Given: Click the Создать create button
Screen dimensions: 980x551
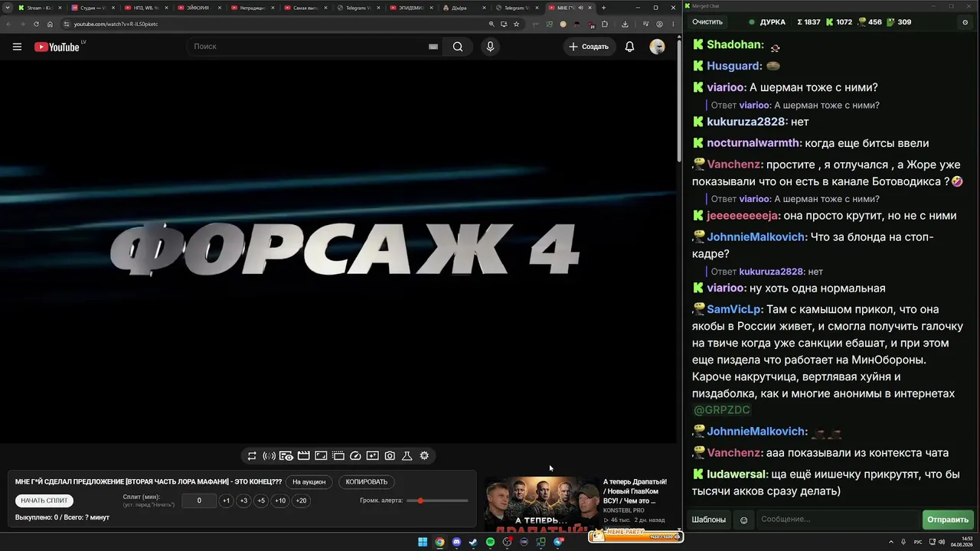Looking at the screenshot, I should tap(588, 47).
